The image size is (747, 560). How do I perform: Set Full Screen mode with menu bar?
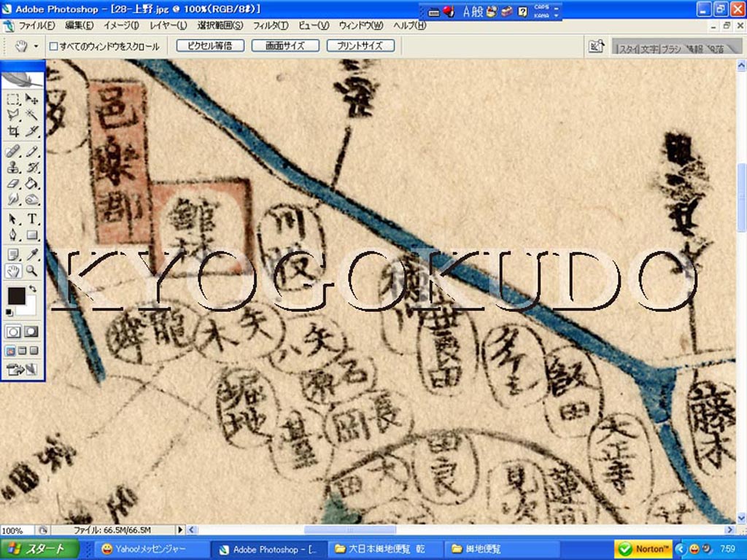pyautogui.click(x=23, y=351)
